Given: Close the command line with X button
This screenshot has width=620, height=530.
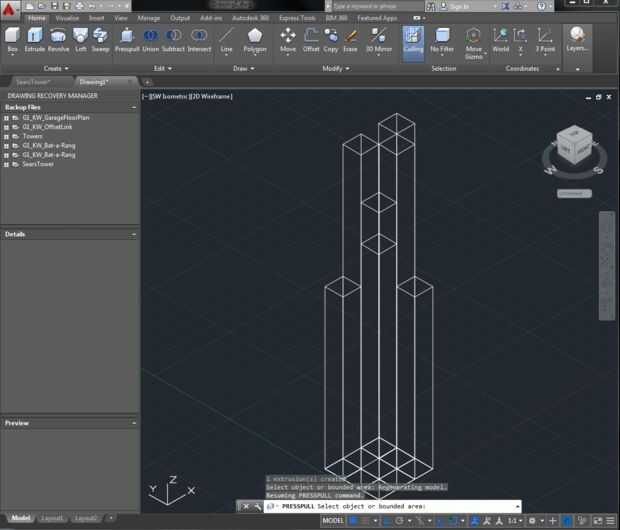Looking at the screenshot, I should [x=246, y=506].
